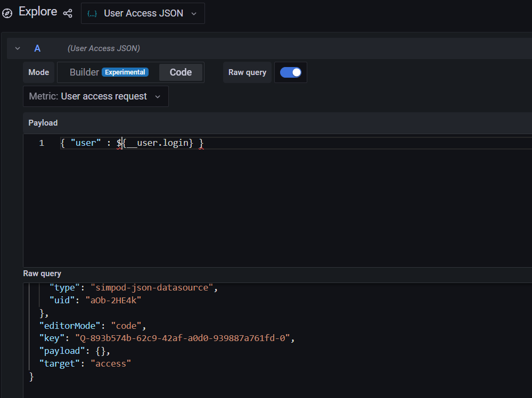Click the Experimental badge on Builder

[x=125, y=72]
